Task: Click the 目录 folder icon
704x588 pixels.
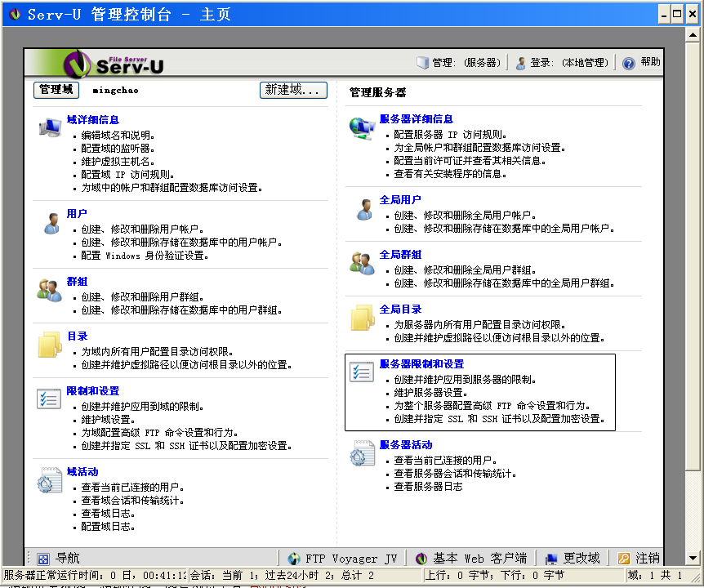Action: pyautogui.click(x=49, y=345)
